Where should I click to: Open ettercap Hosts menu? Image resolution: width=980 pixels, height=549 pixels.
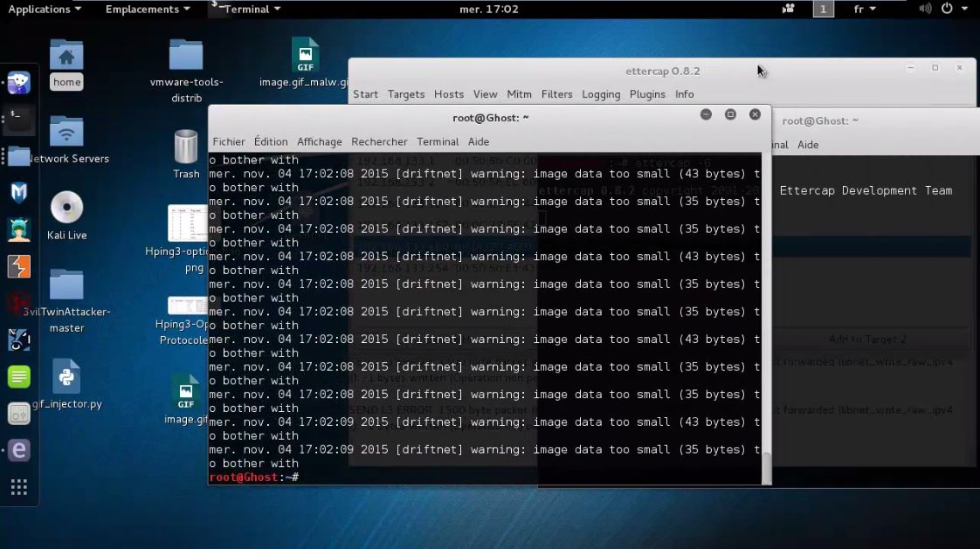point(449,94)
